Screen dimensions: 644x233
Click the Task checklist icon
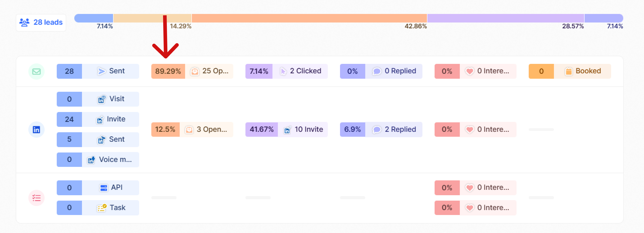pyautogui.click(x=102, y=208)
